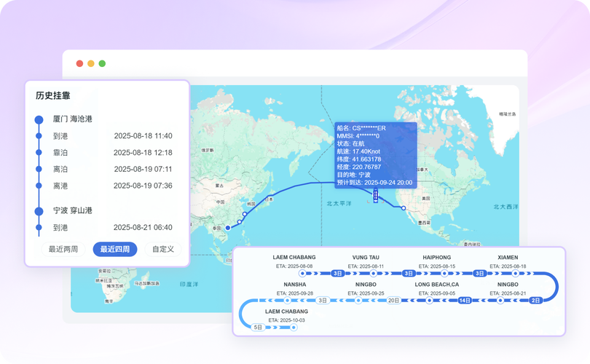Click the yellow minimize window dot
Screen dimensions: 590x364
pyautogui.click(x=90, y=63)
